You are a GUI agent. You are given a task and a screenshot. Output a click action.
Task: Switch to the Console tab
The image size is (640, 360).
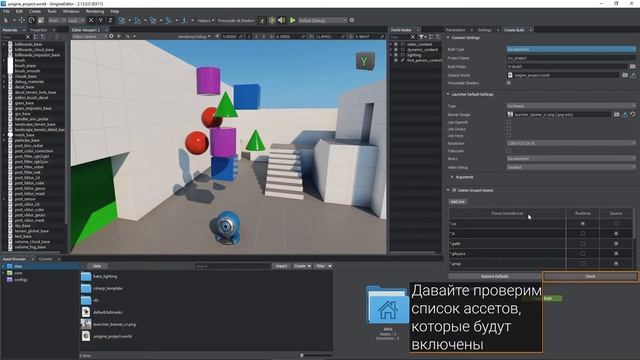click(45, 259)
